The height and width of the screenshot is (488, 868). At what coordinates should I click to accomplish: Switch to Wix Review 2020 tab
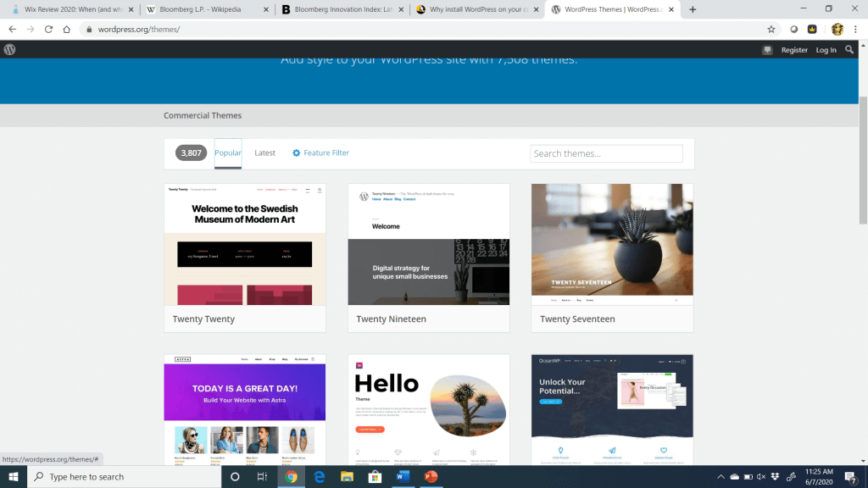click(73, 9)
